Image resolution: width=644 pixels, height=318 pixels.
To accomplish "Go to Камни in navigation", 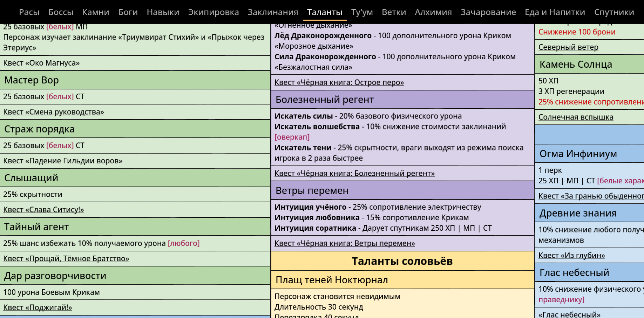I will (96, 12).
